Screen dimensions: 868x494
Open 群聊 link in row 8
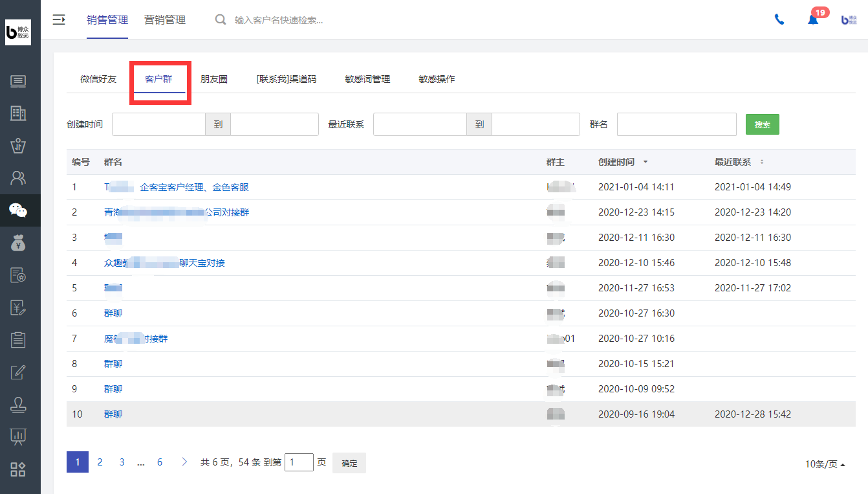pyautogui.click(x=113, y=364)
